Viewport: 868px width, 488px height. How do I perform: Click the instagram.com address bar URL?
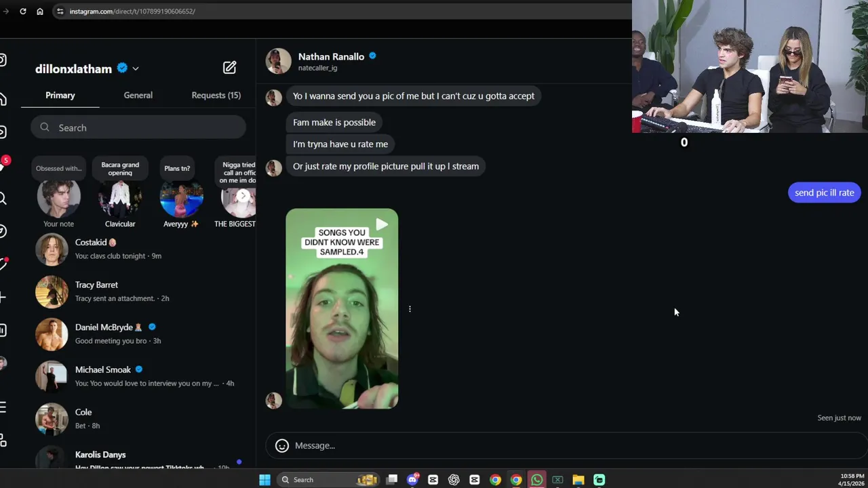132,12
